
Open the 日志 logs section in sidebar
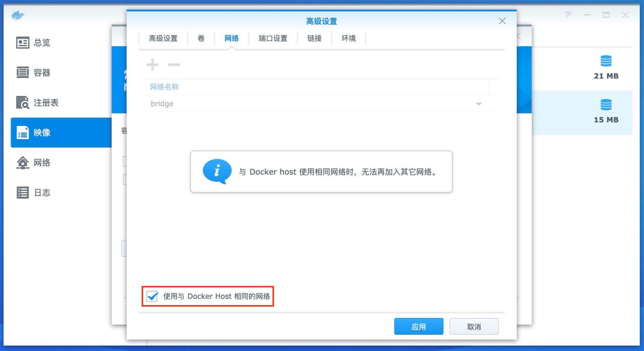click(x=61, y=192)
